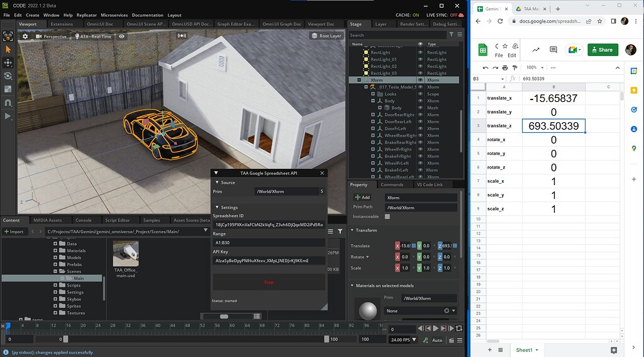Open the Replicator menu
Screen dimensions: 644x357
87,15
